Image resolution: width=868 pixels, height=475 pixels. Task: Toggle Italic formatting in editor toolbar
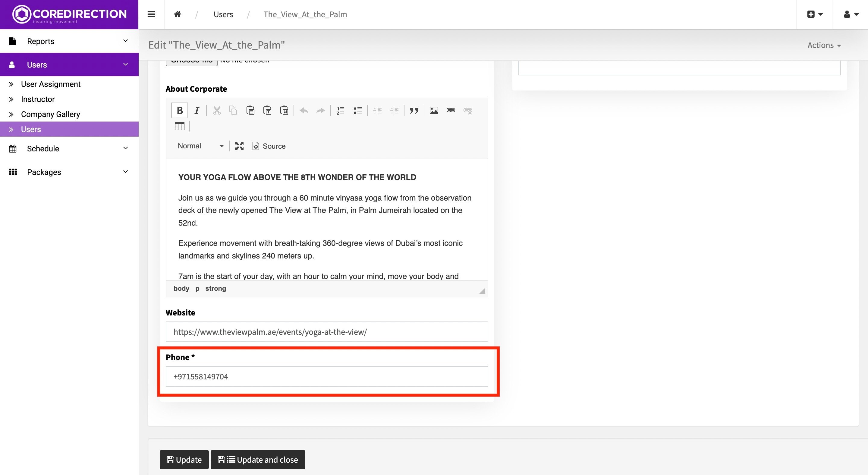[197, 111]
